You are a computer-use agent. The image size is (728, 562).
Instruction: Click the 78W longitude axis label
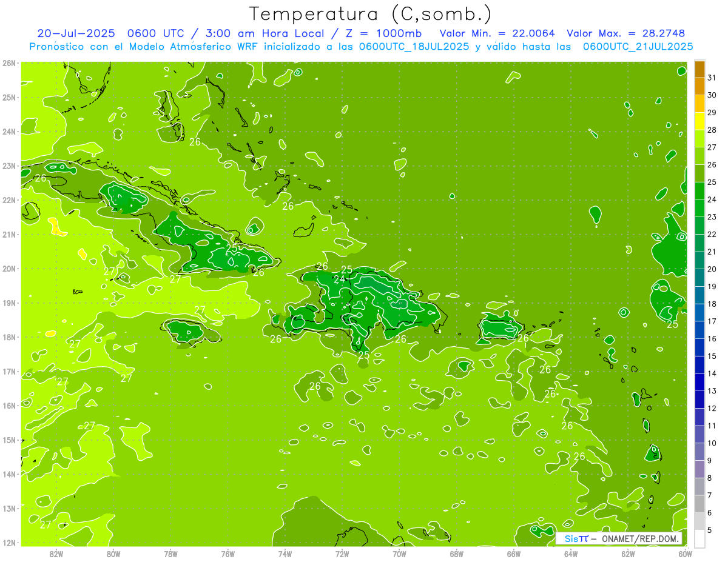pos(170,554)
